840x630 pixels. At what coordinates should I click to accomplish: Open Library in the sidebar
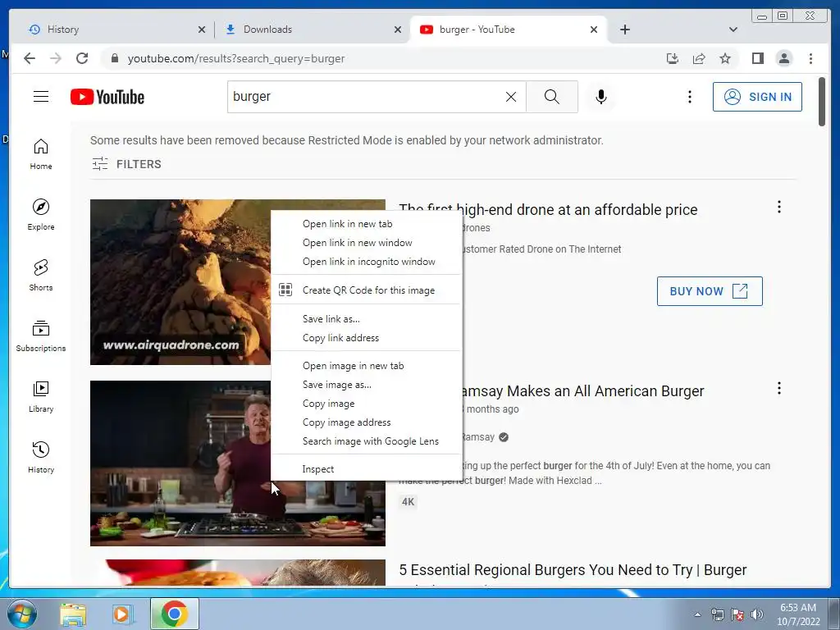pos(41,396)
